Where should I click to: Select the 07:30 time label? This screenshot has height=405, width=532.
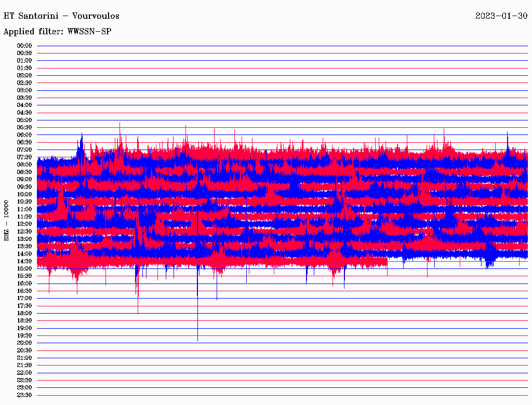[x=24, y=157]
